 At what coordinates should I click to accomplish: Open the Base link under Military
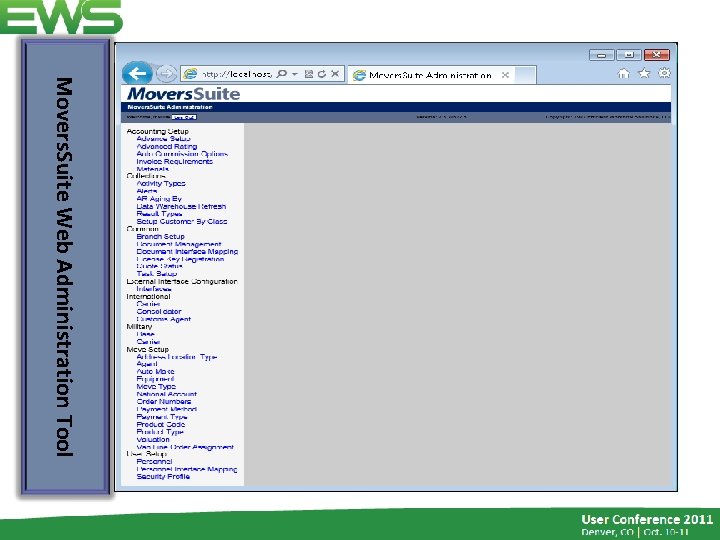point(145,334)
